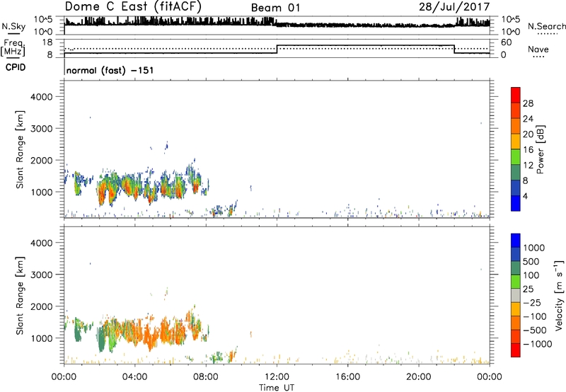Click the 'CPID' label
566x392 pixels.
click(16, 67)
